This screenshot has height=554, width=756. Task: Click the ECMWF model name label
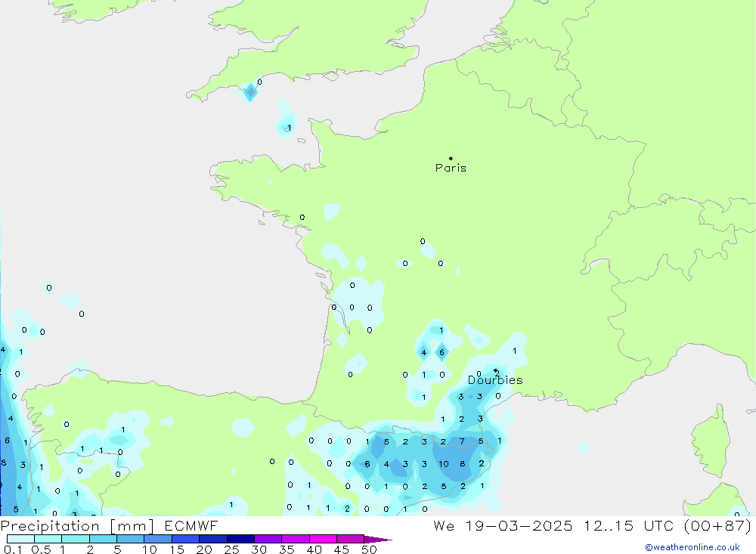191,525
